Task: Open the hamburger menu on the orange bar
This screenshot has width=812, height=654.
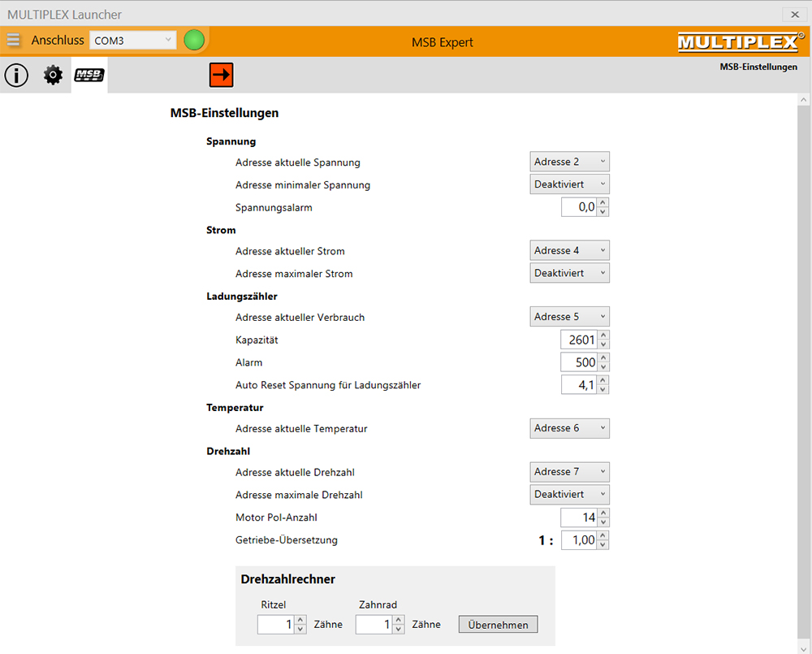Action: pos(13,39)
